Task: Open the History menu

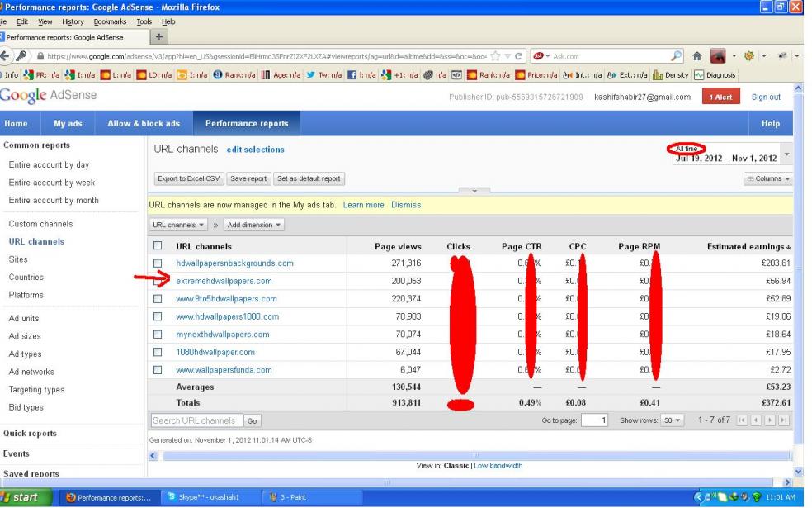Action: pyautogui.click(x=73, y=21)
